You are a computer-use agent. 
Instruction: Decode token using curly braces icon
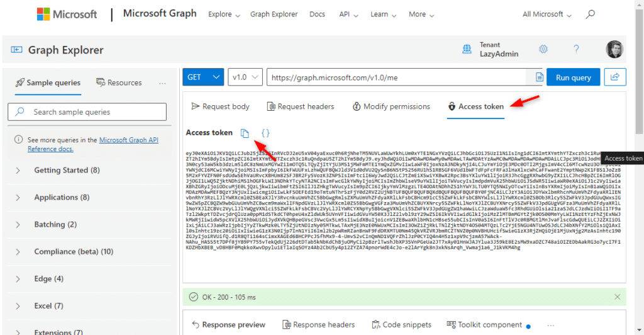[x=265, y=133]
